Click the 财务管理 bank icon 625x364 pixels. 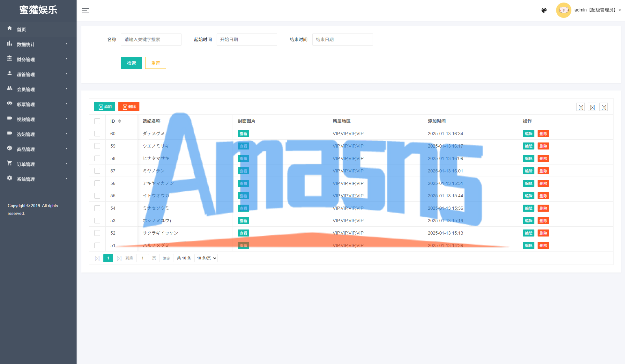(x=10, y=58)
